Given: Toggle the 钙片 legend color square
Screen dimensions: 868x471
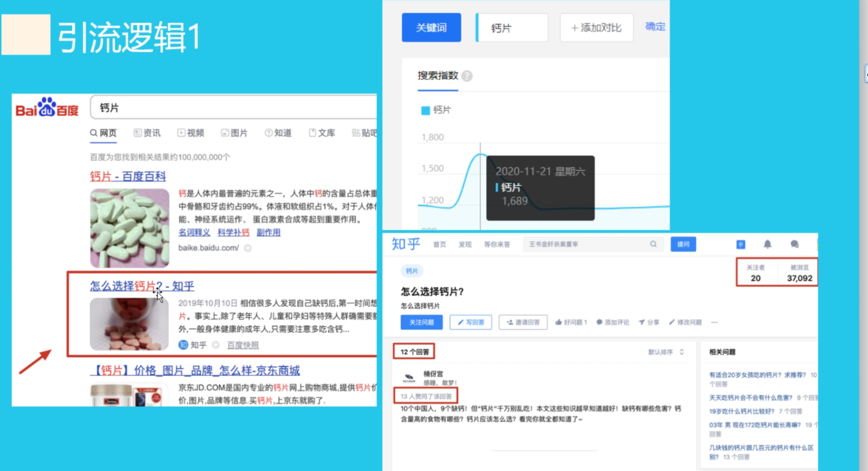Looking at the screenshot, I should [425, 110].
